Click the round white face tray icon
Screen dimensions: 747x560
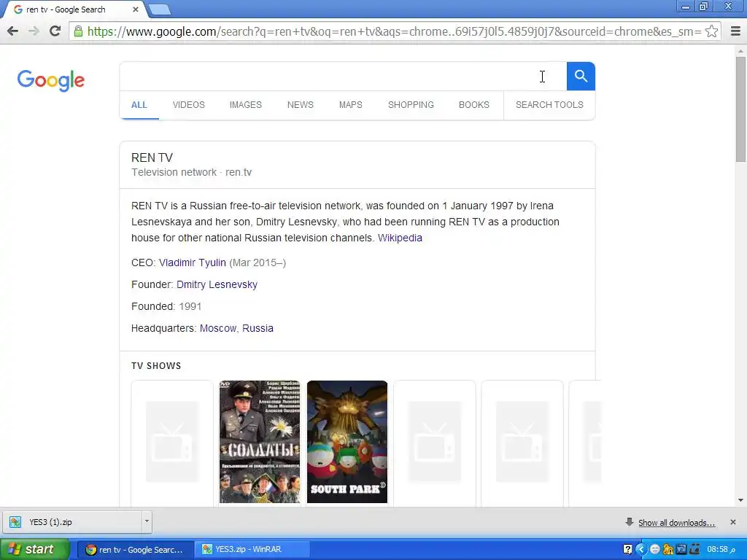655,550
